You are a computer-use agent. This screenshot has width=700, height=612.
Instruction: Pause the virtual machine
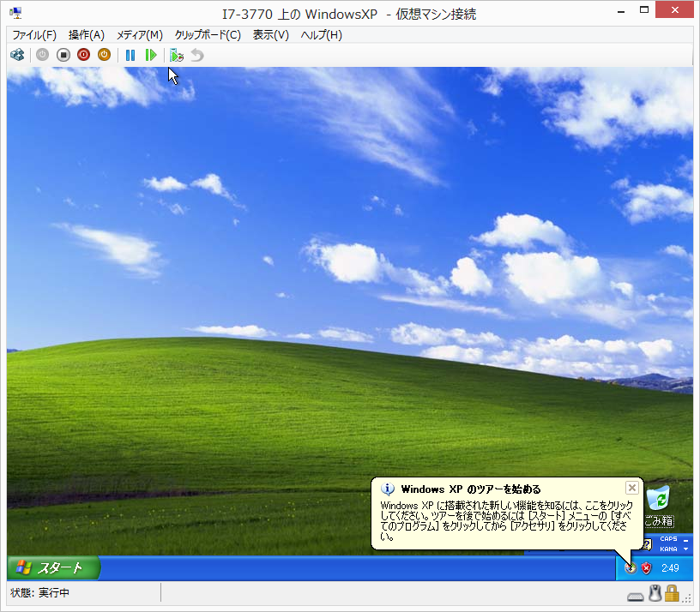[130, 56]
